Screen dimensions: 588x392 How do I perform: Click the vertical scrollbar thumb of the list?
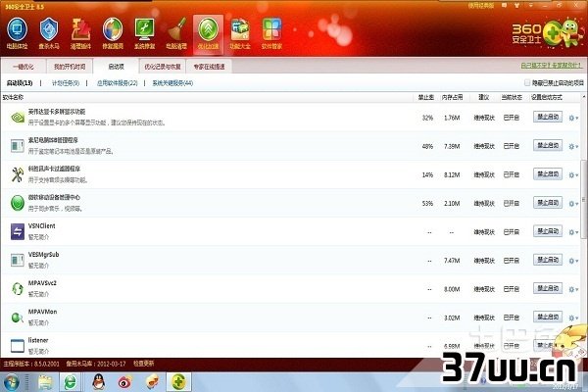[583, 198]
